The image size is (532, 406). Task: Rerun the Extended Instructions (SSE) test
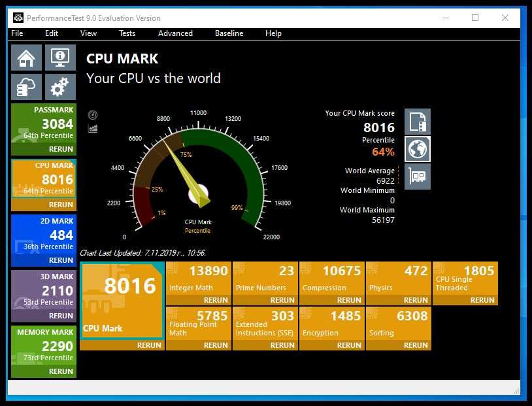[x=282, y=346]
